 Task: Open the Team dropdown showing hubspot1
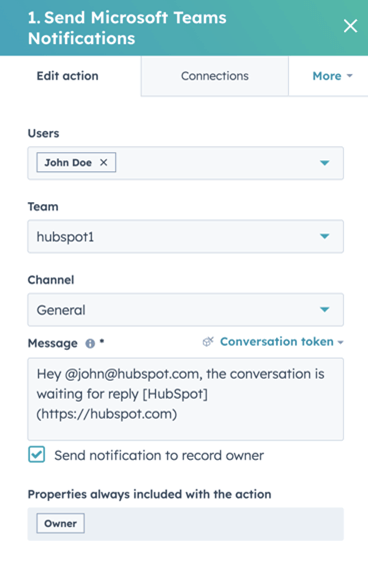(185, 236)
